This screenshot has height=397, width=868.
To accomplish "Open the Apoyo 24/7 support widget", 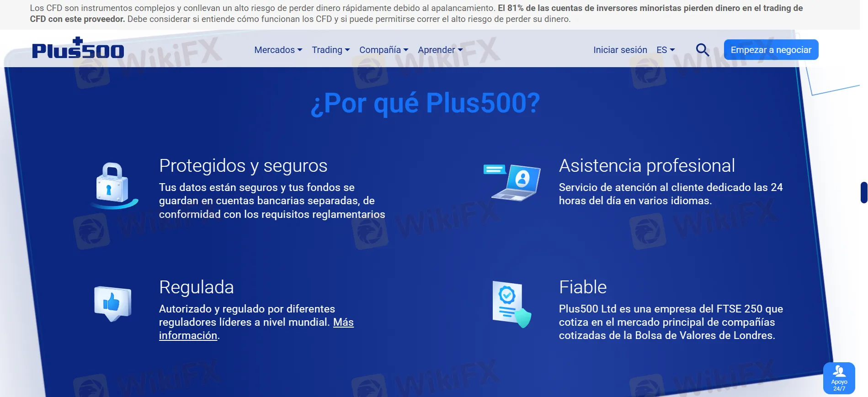I will coord(839,378).
